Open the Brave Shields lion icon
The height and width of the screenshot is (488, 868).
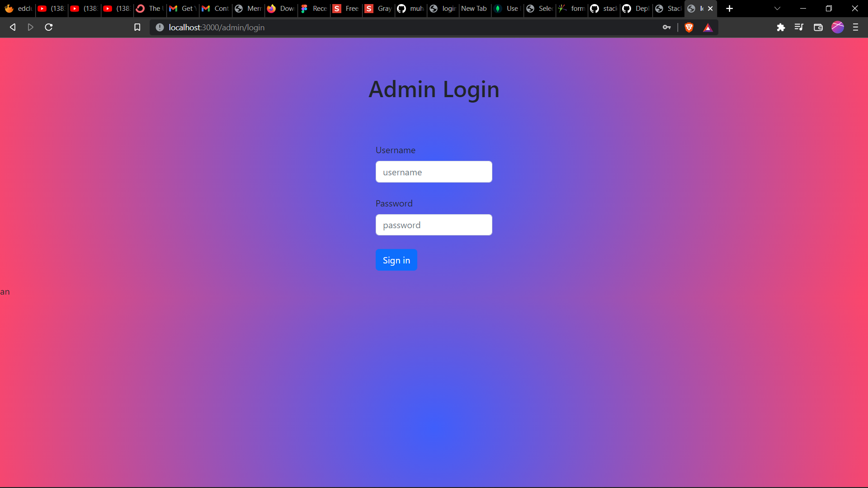[689, 28]
